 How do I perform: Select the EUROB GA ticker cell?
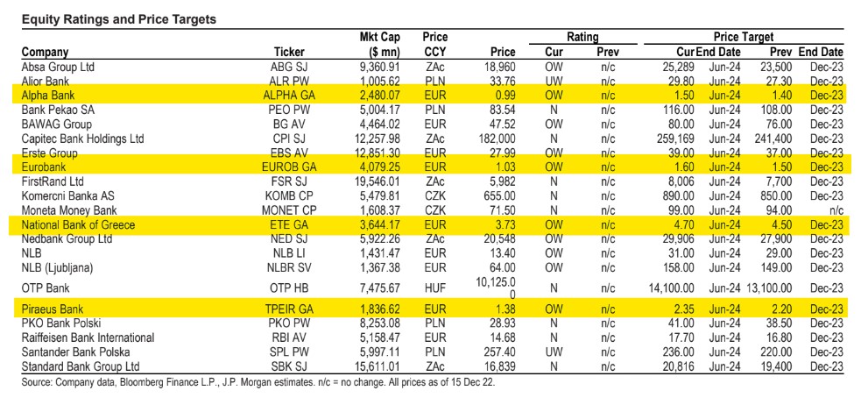288,167
